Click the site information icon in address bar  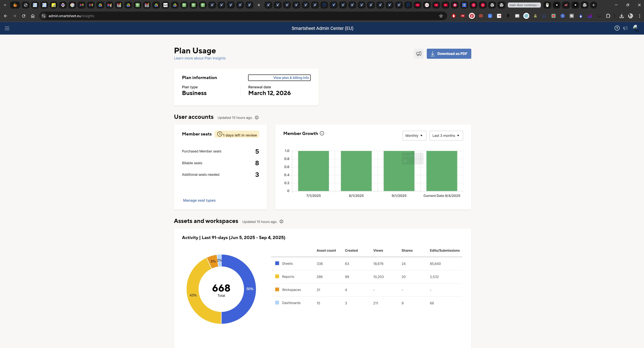[44, 16]
